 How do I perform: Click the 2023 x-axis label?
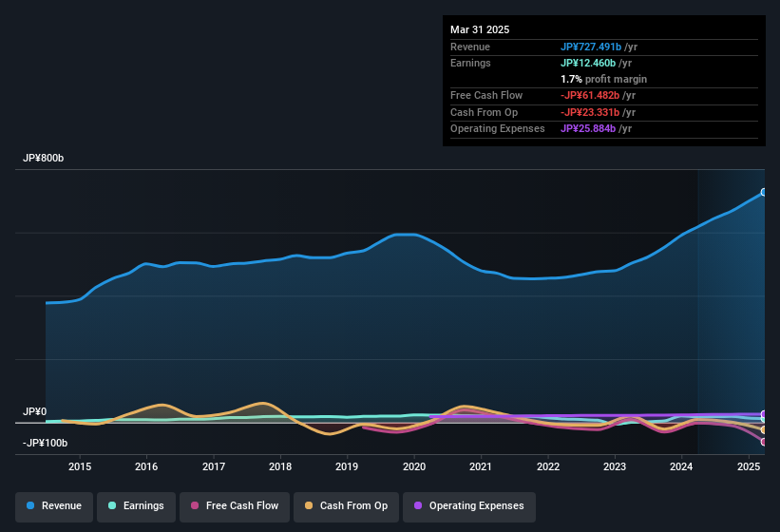615,466
